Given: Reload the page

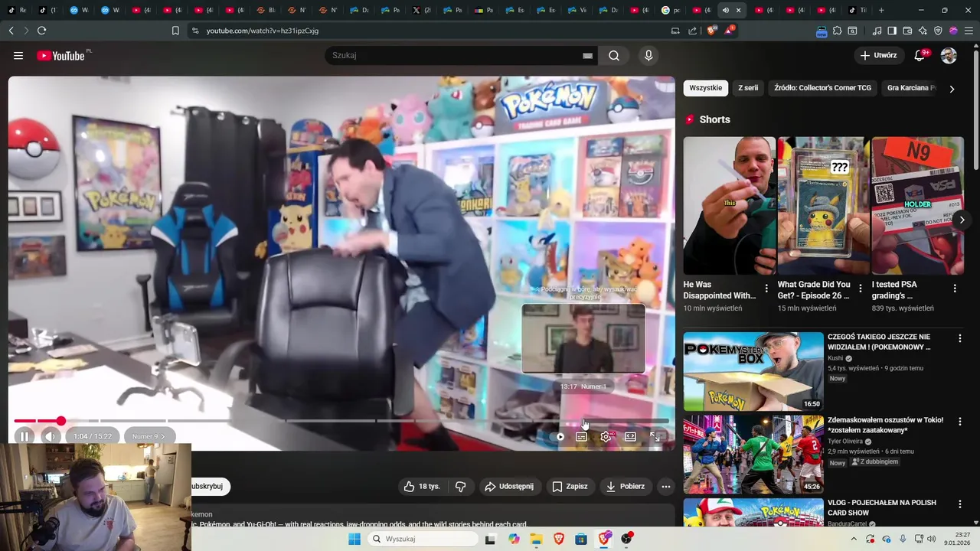Looking at the screenshot, I should pyautogui.click(x=41, y=31).
